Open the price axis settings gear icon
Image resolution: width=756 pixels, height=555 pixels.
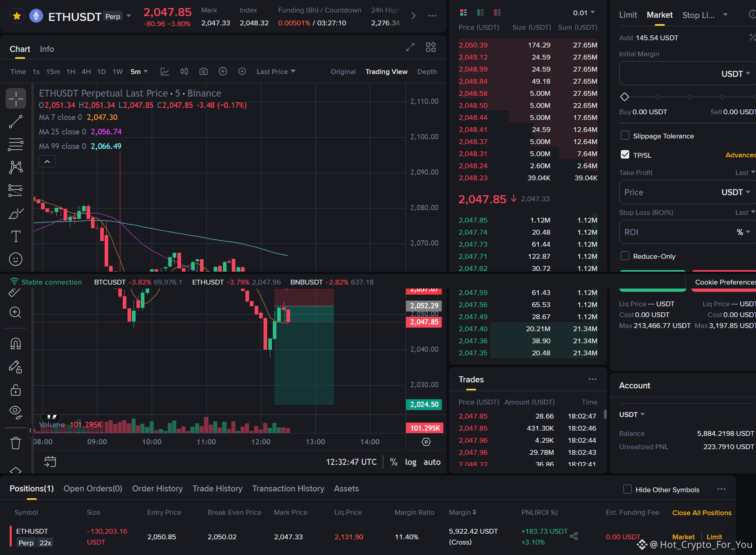[x=426, y=442]
